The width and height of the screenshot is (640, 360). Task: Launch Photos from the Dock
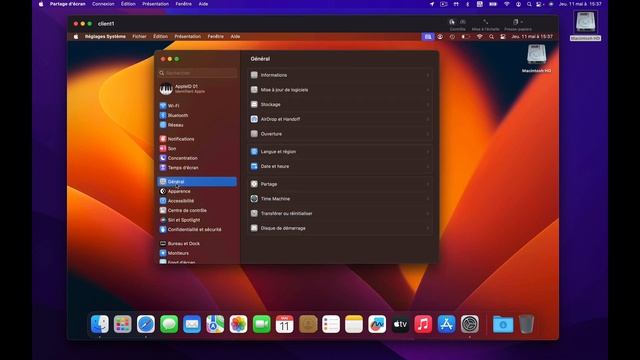tap(238, 324)
